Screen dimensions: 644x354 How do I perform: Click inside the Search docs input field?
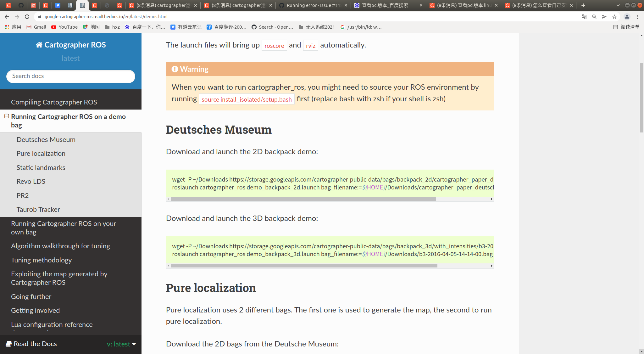pos(70,76)
